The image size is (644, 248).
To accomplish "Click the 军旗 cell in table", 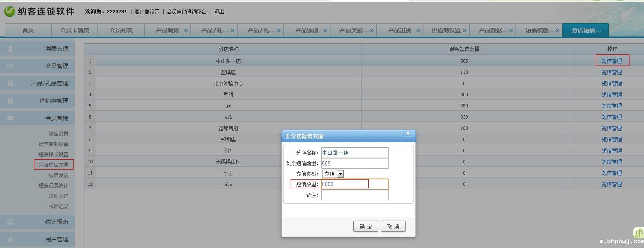I will click(228, 95).
